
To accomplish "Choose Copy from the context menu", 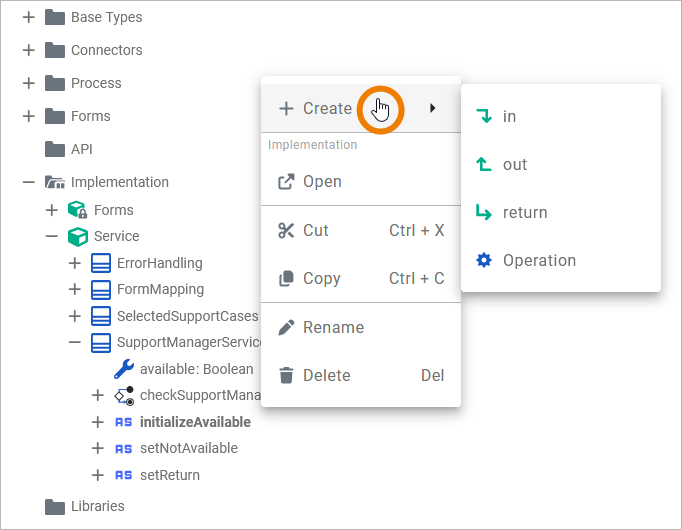I will [321, 279].
